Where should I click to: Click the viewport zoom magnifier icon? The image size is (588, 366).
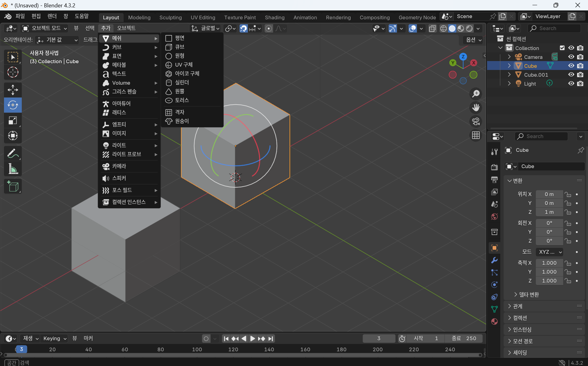pos(476,94)
